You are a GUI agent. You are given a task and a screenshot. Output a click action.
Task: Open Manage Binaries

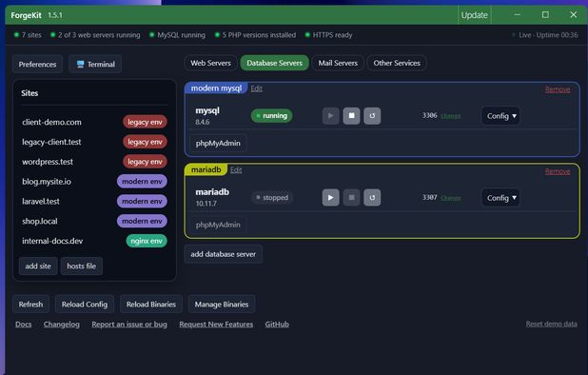pyautogui.click(x=222, y=305)
